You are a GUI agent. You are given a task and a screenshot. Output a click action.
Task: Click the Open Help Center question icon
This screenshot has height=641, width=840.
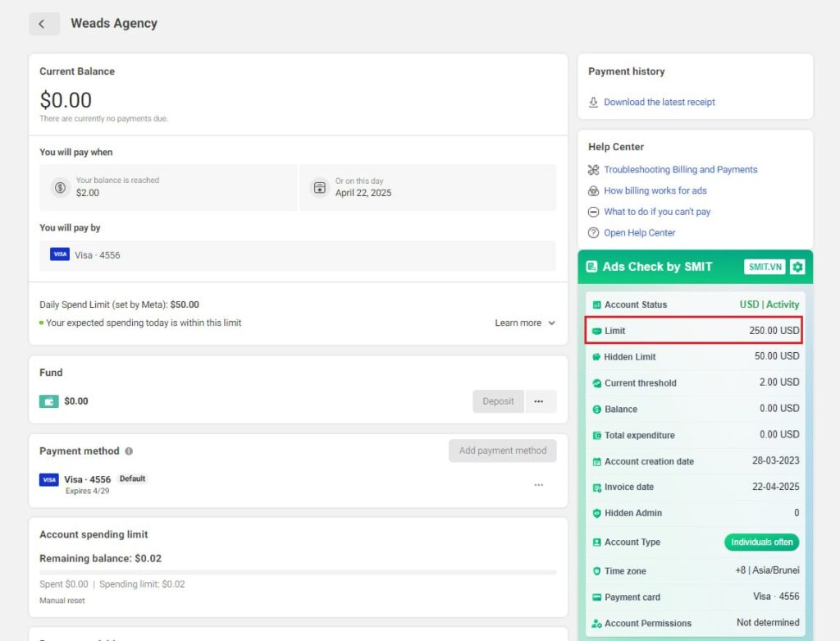tap(593, 232)
